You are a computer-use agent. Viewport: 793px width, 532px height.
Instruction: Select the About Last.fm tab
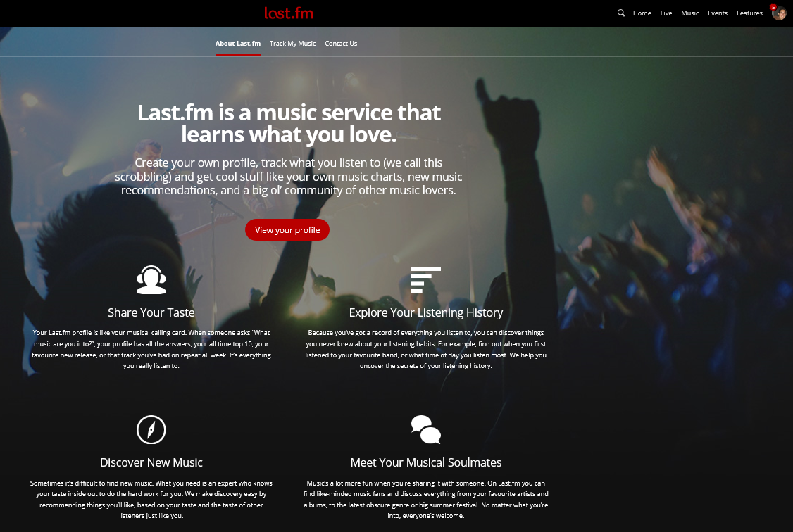coord(238,44)
